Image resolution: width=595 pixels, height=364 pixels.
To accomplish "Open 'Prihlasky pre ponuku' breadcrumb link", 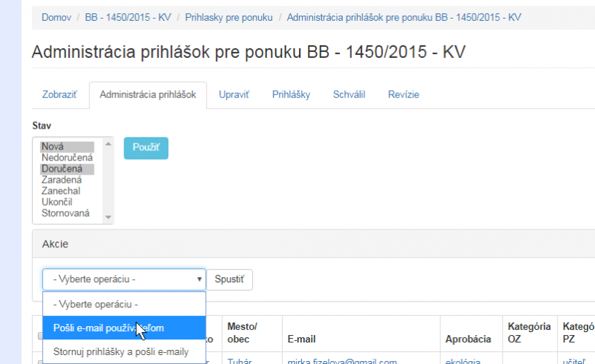I will [x=228, y=17].
